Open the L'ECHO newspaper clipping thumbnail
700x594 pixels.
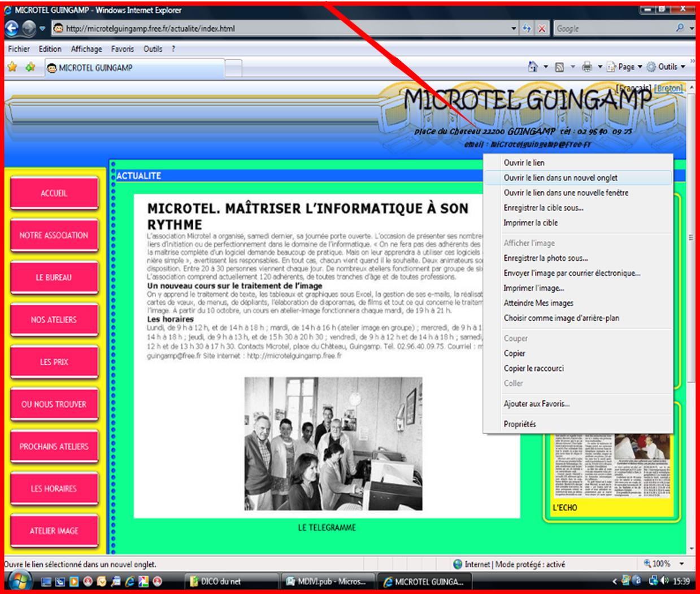611,467
